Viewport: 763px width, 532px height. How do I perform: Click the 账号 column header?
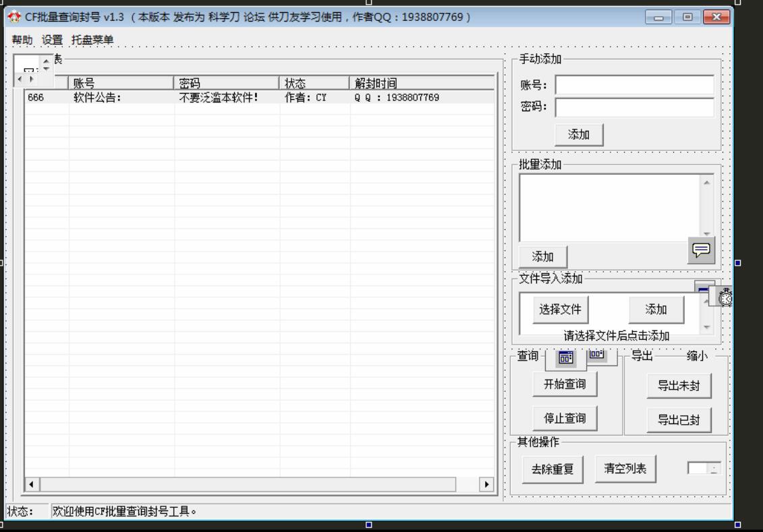click(121, 83)
